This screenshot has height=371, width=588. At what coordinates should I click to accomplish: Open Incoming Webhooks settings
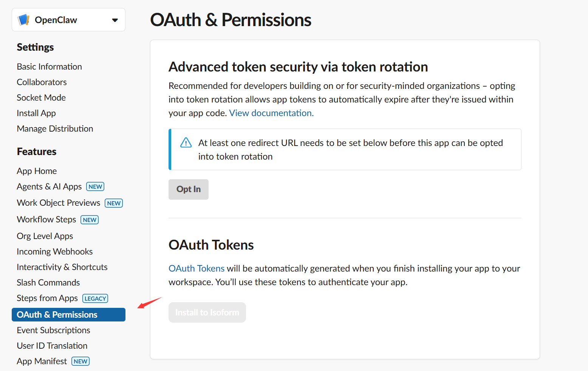point(54,251)
